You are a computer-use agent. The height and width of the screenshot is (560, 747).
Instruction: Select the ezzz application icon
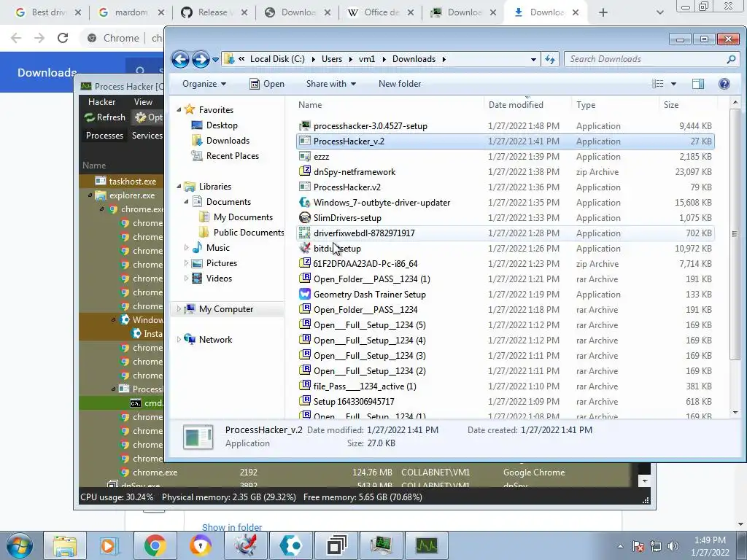[304, 156]
